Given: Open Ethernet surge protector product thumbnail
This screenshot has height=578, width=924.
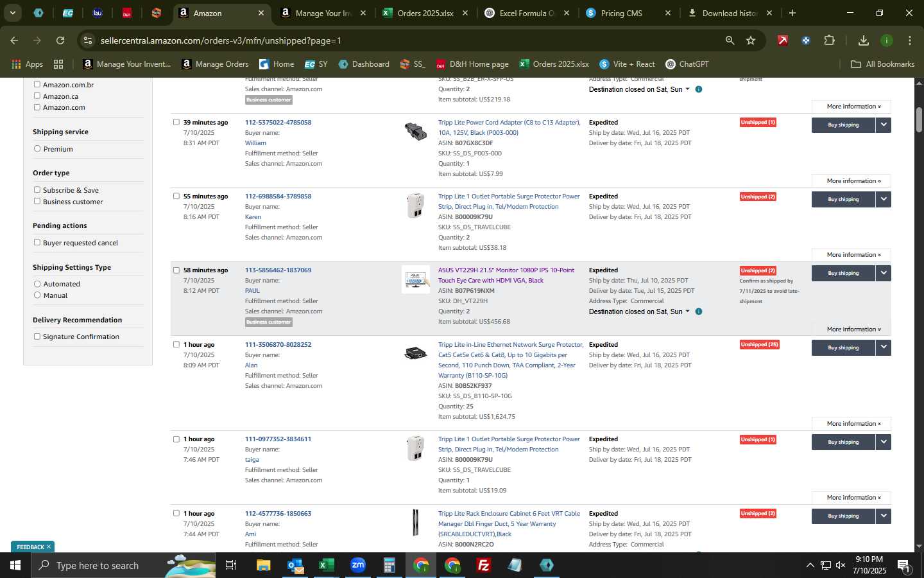Looking at the screenshot, I should [416, 353].
